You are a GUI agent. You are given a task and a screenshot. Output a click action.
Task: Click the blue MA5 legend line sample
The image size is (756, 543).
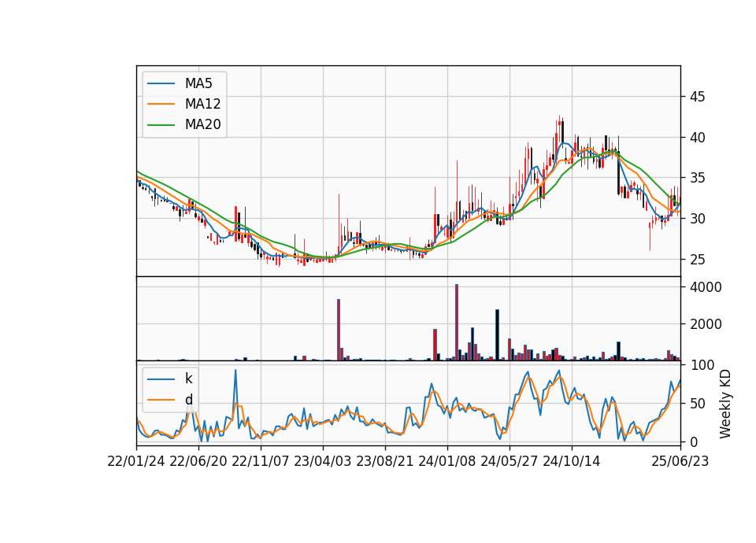(161, 83)
